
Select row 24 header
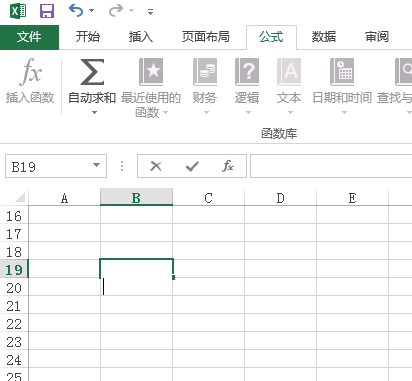14,360
